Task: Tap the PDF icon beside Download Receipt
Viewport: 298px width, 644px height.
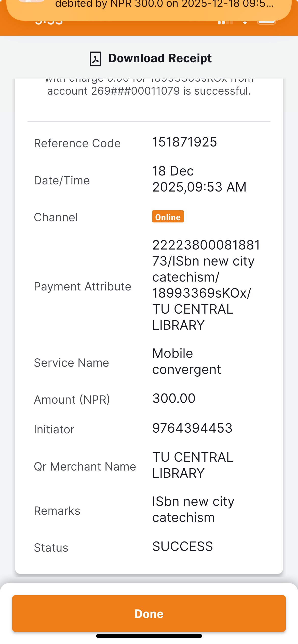Action: point(95,59)
